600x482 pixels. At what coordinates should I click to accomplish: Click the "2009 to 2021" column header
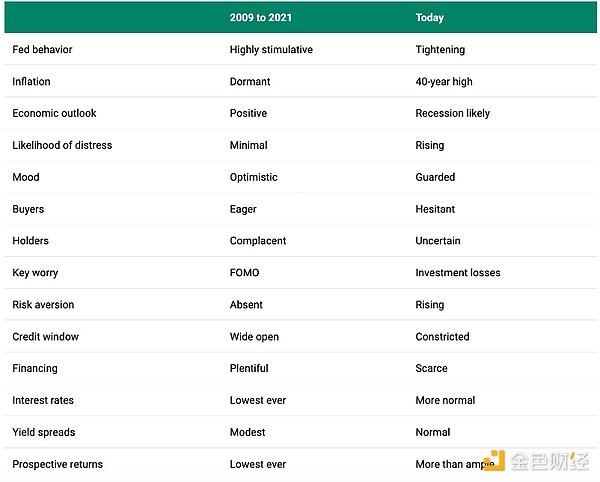point(262,17)
